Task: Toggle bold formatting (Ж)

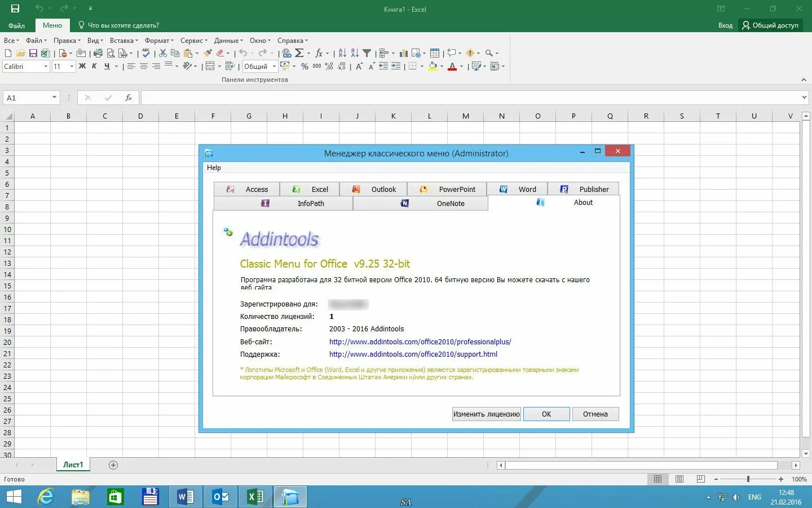Action: 82,67
